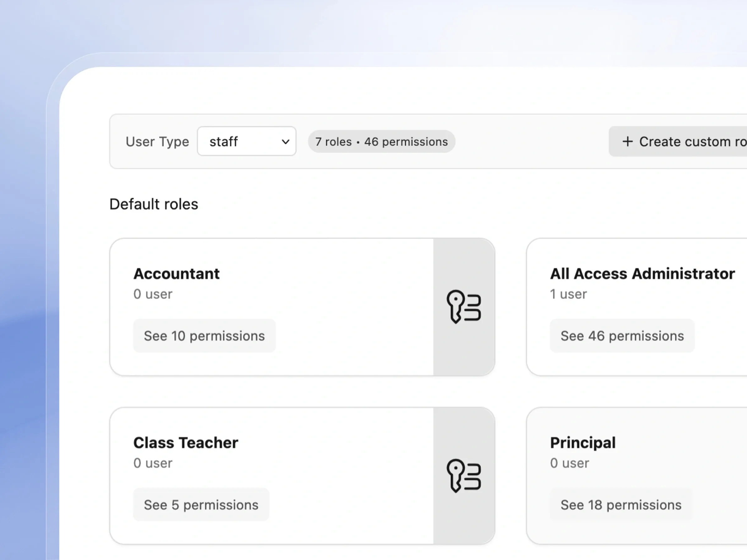The height and width of the screenshot is (560, 747).
Task: Open the User Type staff dropdown
Action: point(247,141)
